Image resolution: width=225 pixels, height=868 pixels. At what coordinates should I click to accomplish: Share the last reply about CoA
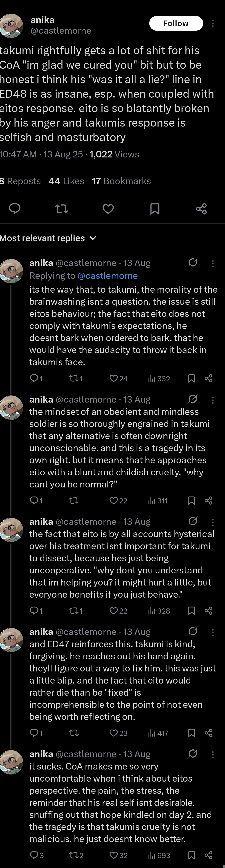pyautogui.click(x=209, y=855)
